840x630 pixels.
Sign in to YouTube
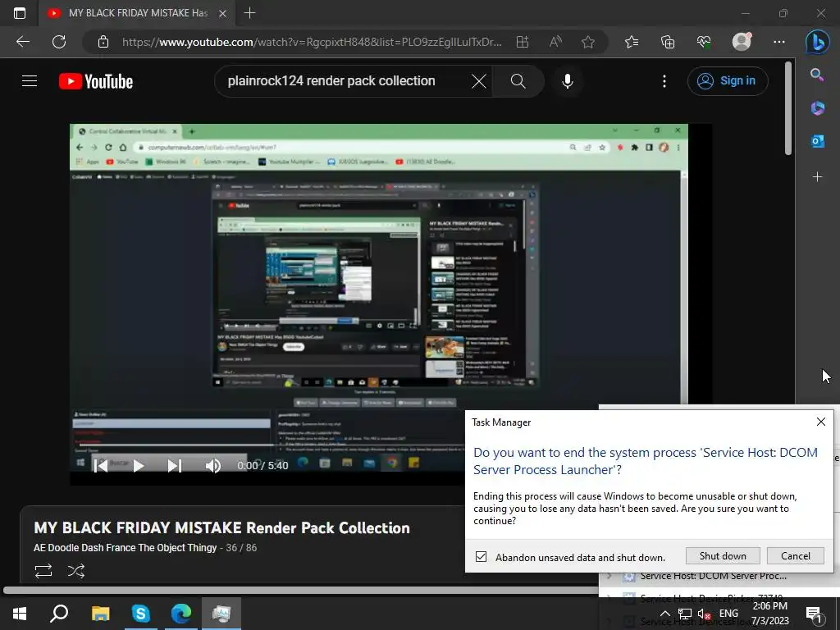pos(727,81)
